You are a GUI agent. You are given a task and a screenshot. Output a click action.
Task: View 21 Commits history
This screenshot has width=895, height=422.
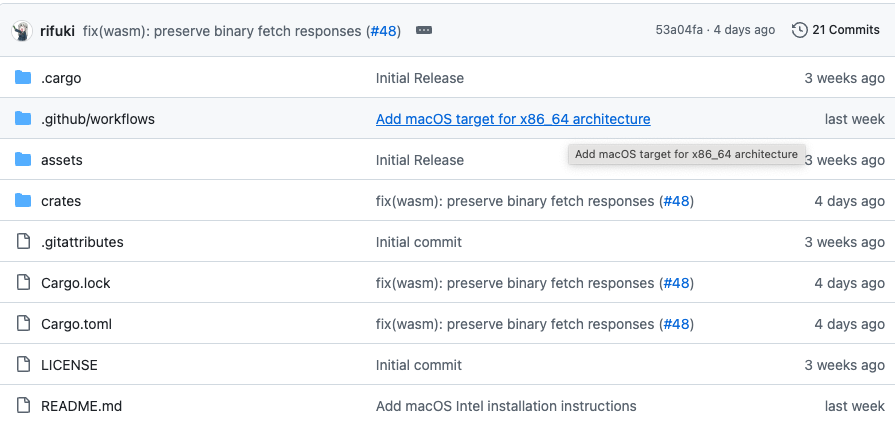pyautogui.click(x=836, y=30)
